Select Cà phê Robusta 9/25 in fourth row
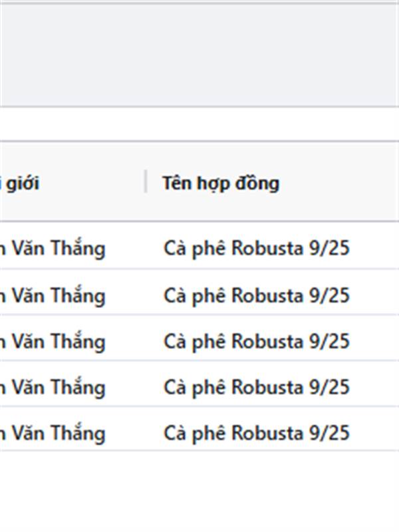 point(257,387)
